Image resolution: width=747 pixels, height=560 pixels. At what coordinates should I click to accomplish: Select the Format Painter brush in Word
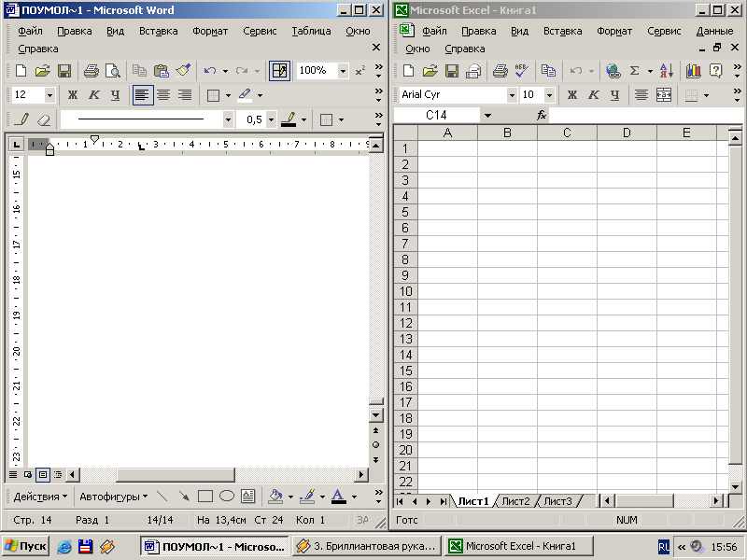183,71
